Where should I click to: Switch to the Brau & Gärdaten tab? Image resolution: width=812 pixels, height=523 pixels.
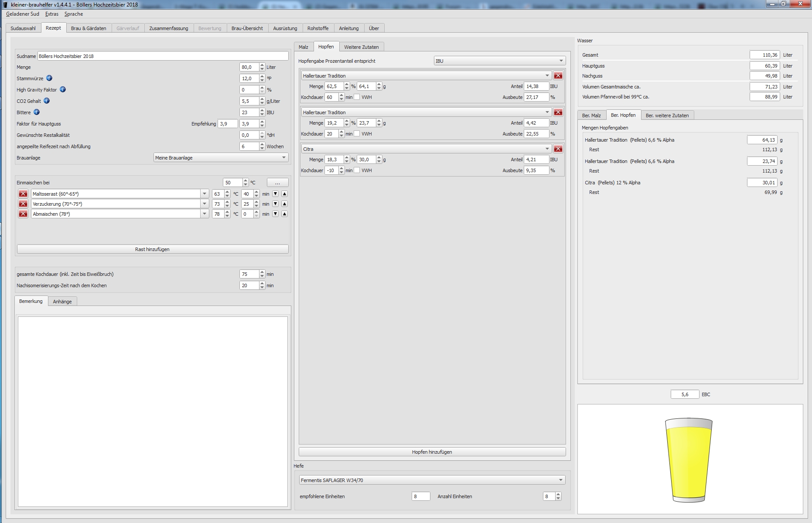(x=89, y=28)
